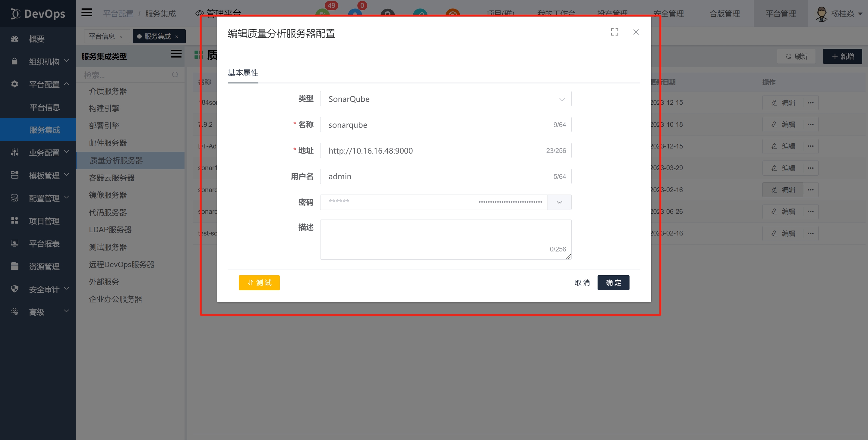
Task: Collapse the 服务集成类型 panel list icon
Action: [176, 54]
